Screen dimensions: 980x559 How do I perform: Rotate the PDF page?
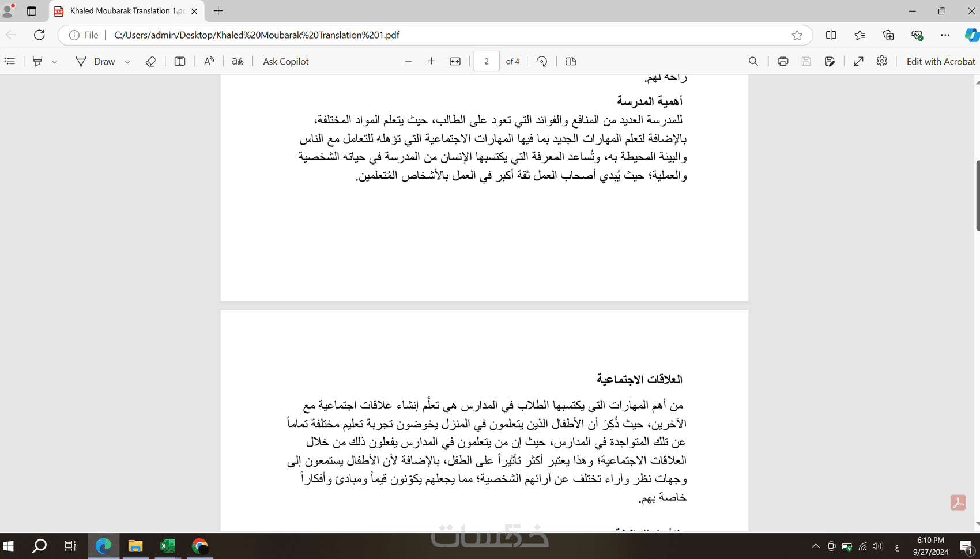[542, 61]
